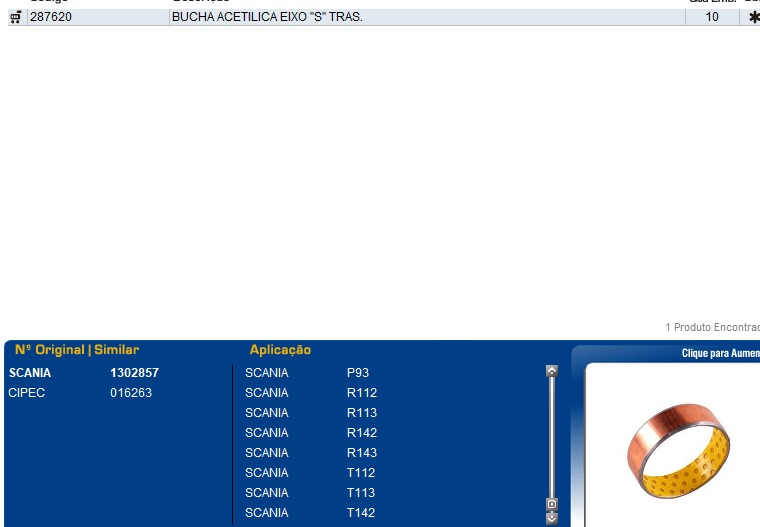Select CIPEC similar number 016263

[x=131, y=393]
